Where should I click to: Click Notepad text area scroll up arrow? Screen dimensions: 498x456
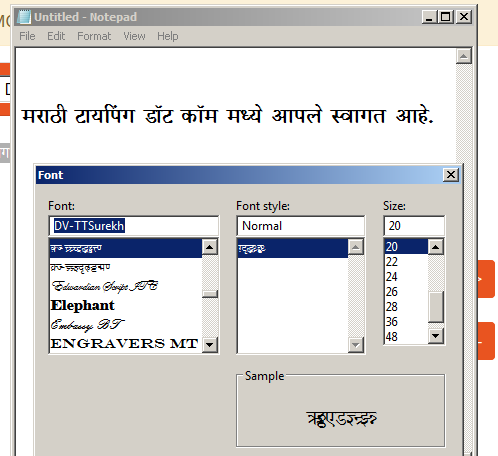[x=463, y=56]
